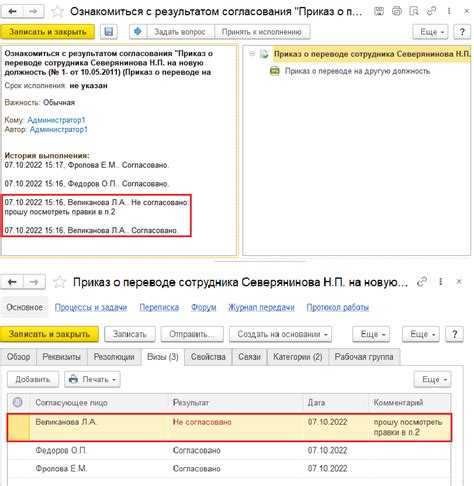This screenshot has width=474, height=486.
Task: Click the file icon next to Приказ о переводе на другую должность
Action: coord(275,71)
